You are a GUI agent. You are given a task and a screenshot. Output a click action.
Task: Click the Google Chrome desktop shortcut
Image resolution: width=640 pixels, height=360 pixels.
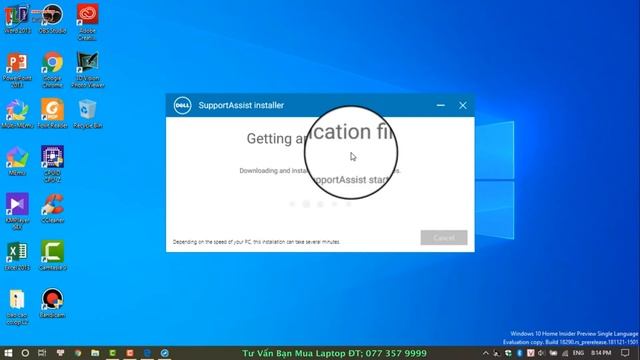pyautogui.click(x=52, y=70)
